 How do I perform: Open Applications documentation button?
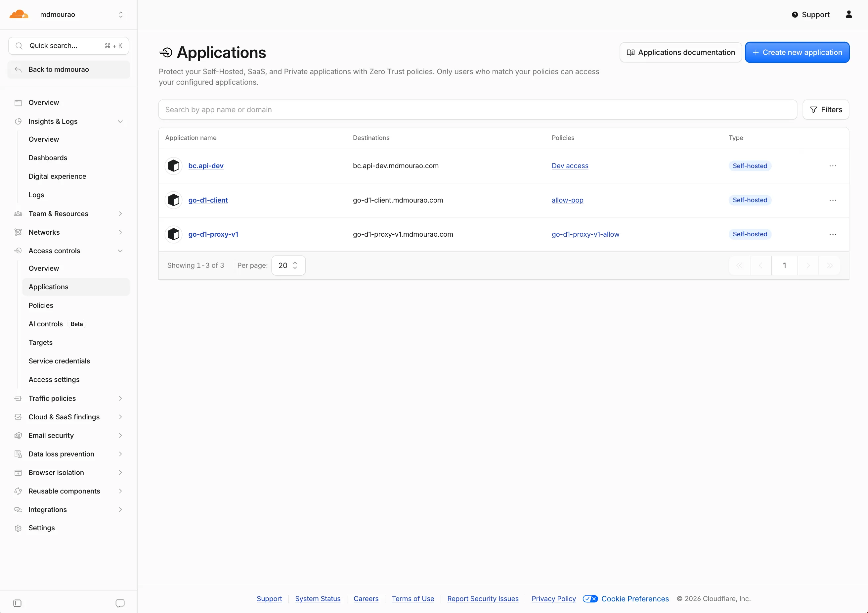tap(680, 52)
